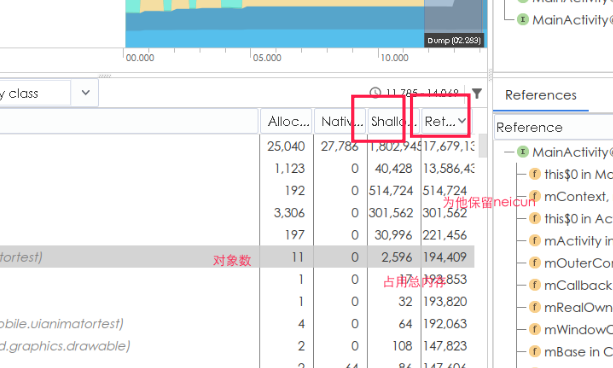The width and height of the screenshot is (613, 368).
Task: Click the 192,063 retained size cell
Action: (x=445, y=324)
